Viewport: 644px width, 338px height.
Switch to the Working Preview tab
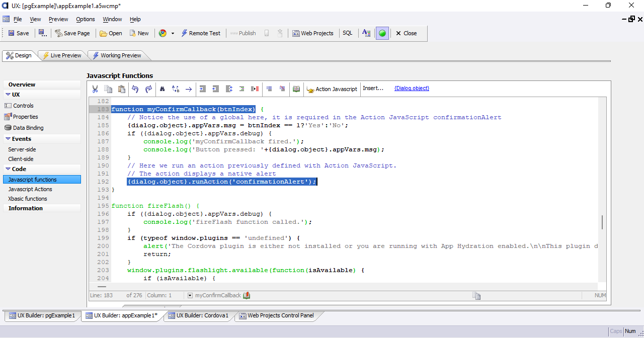[x=116, y=55]
